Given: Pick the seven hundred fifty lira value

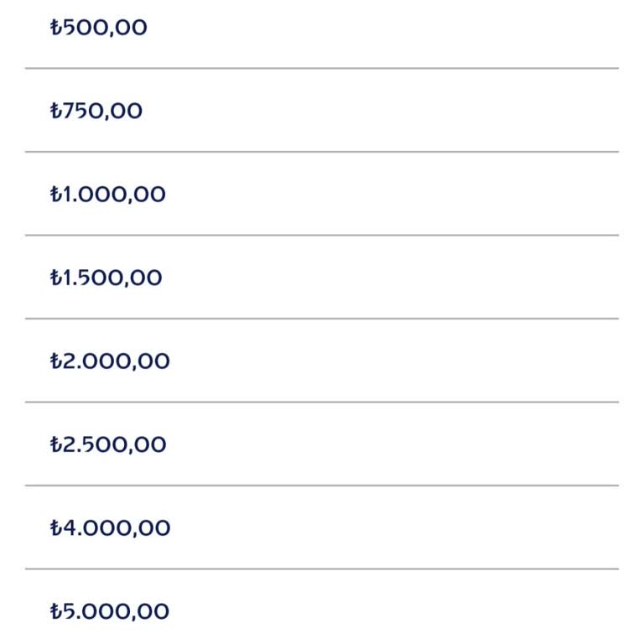Looking at the screenshot, I should pos(96,111).
